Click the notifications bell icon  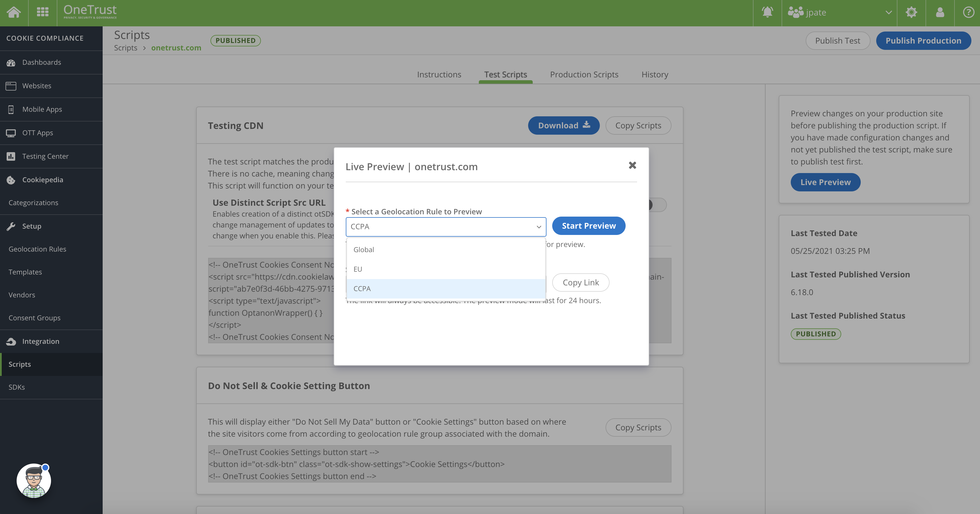[x=768, y=12]
